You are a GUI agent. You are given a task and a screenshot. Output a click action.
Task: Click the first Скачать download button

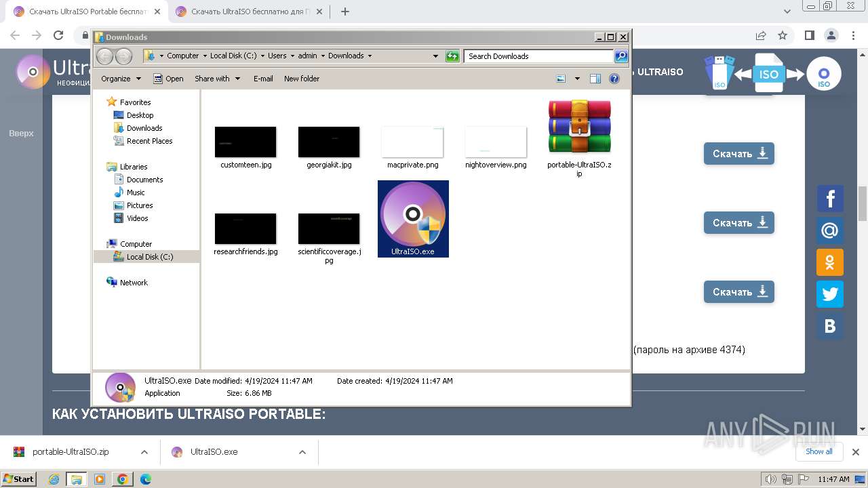739,154
